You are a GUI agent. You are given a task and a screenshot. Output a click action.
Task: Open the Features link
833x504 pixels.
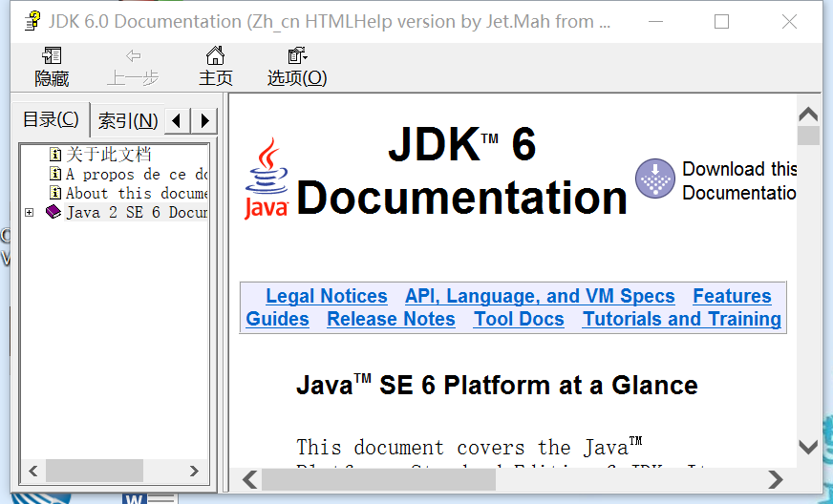(x=732, y=296)
